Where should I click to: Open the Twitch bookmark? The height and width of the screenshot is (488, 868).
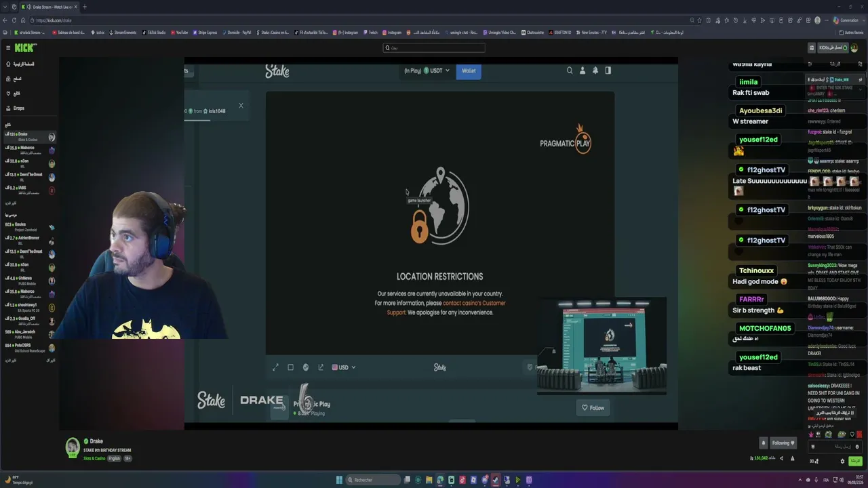click(371, 33)
